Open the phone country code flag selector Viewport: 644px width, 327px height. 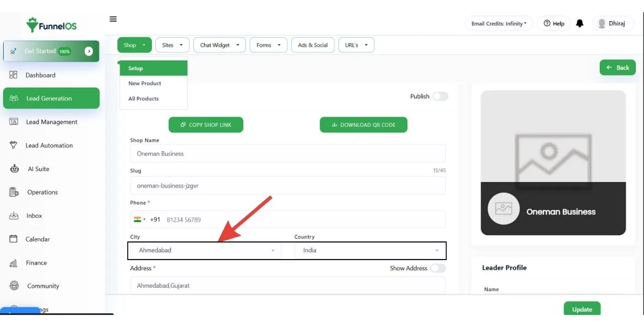click(x=139, y=219)
